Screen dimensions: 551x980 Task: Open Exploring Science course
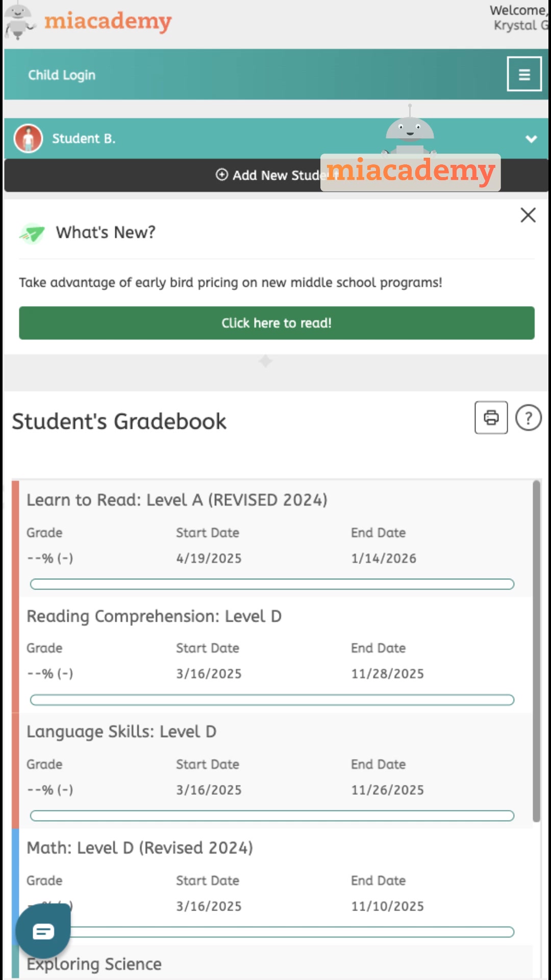(x=94, y=964)
